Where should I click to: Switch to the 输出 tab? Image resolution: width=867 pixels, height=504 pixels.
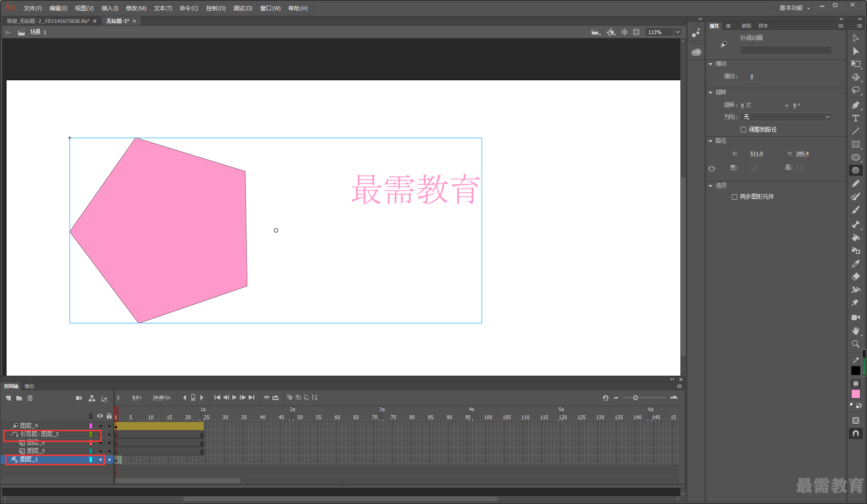coord(29,386)
